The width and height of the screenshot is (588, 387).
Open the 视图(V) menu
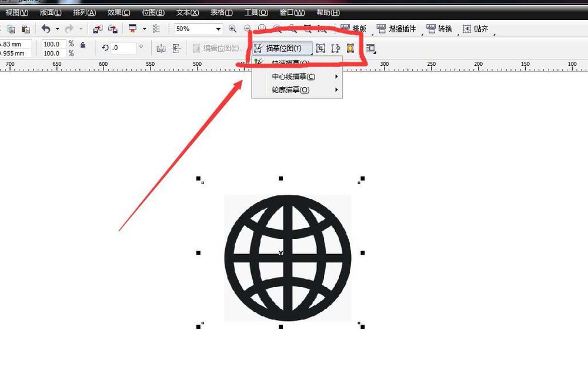(x=17, y=12)
